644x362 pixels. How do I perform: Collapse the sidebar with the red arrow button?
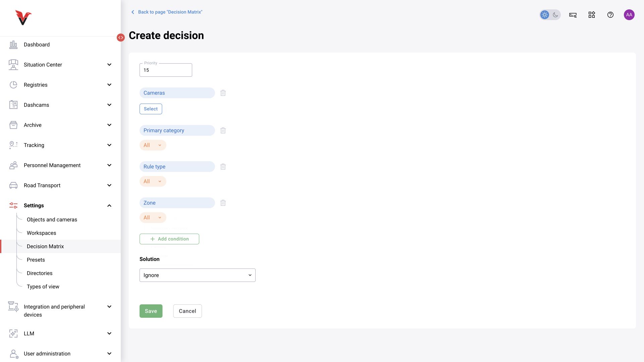121,38
